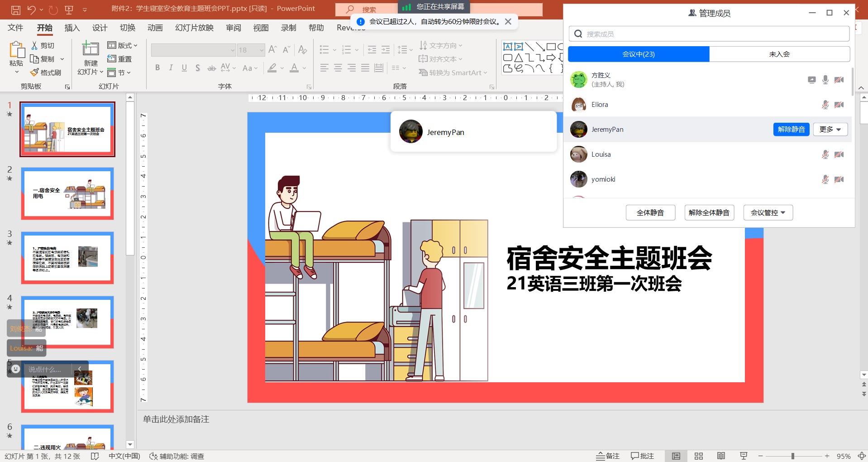Click host 方胜义's screen share icon
Screen dimensions: 868x462
(812, 80)
